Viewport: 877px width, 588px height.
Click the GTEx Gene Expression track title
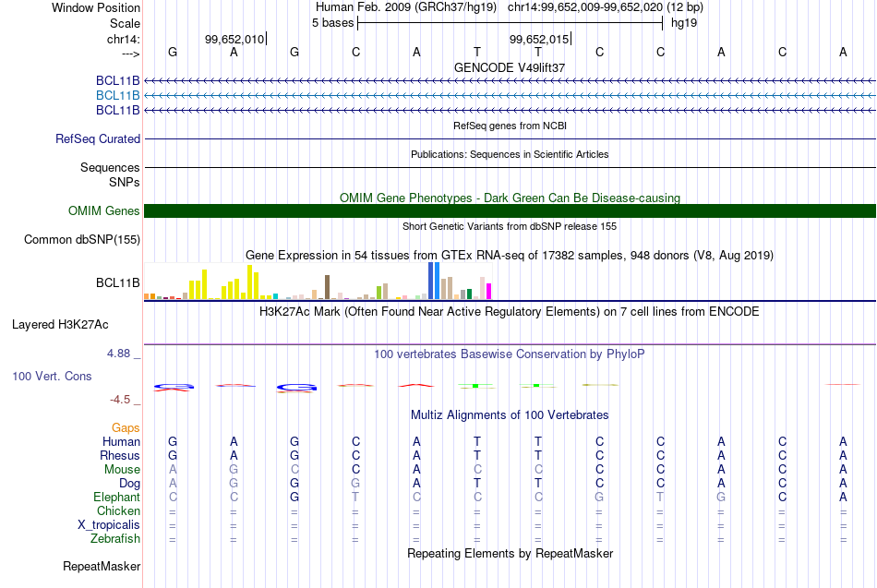[x=510, y=256]
